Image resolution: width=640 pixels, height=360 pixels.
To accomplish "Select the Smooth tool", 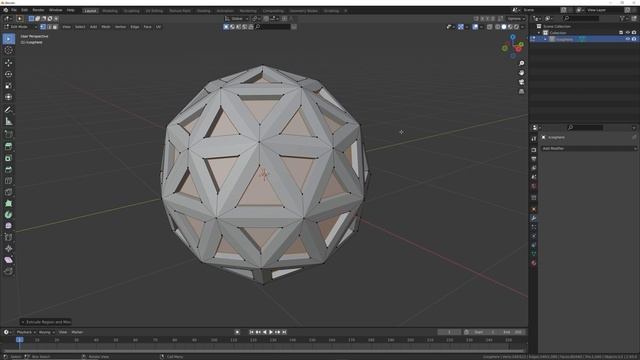I will [9, 226].
